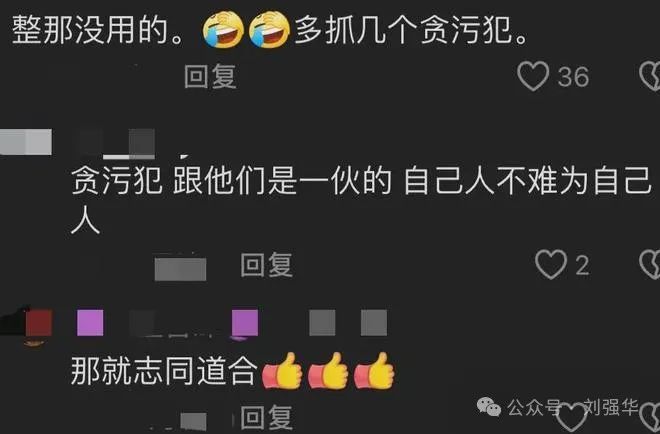This screenshot has height=434, width=660.
Task: Open second commenter's blurred username
Action: 117,144
